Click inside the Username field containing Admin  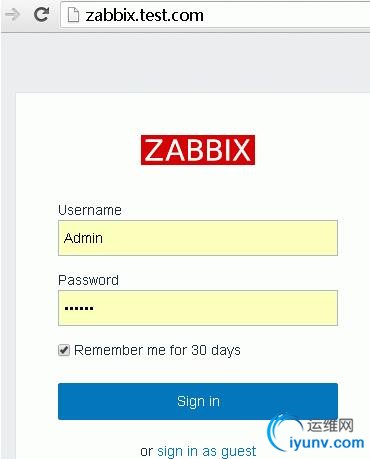tap(198, 238)
